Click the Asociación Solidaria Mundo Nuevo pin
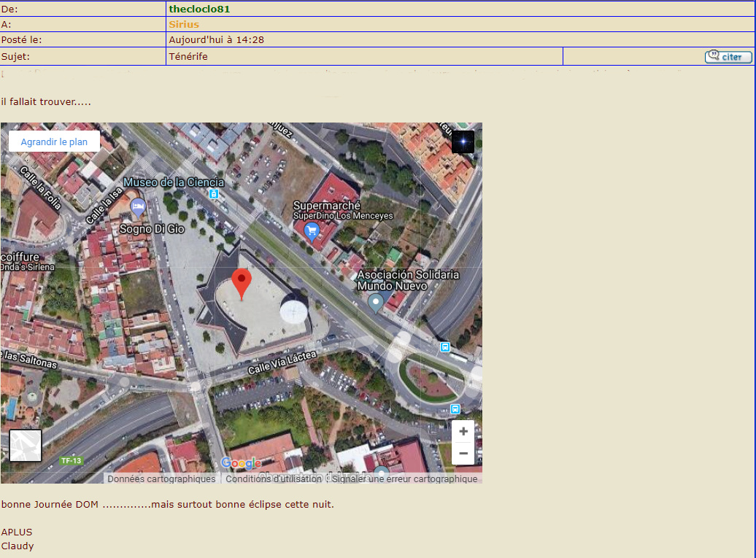This screenshot has height=558, width=756. click(x=376, y=303)
